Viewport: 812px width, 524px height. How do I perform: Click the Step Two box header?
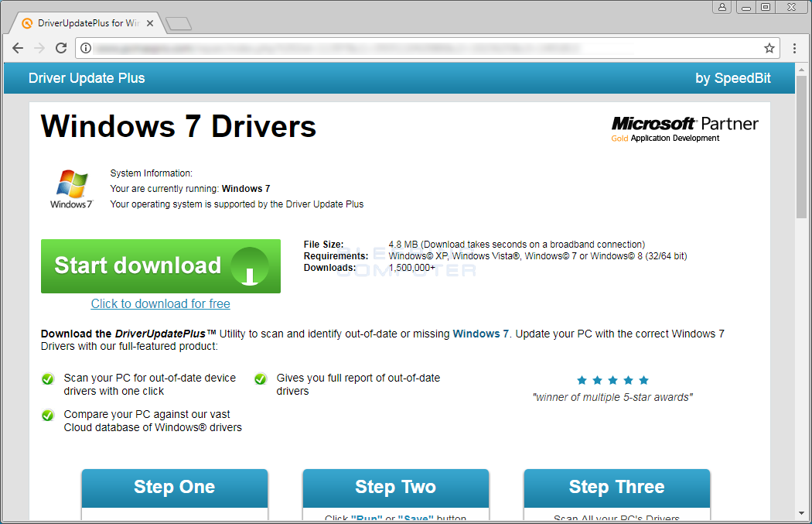pyautogui.click(x=396, y=488)
